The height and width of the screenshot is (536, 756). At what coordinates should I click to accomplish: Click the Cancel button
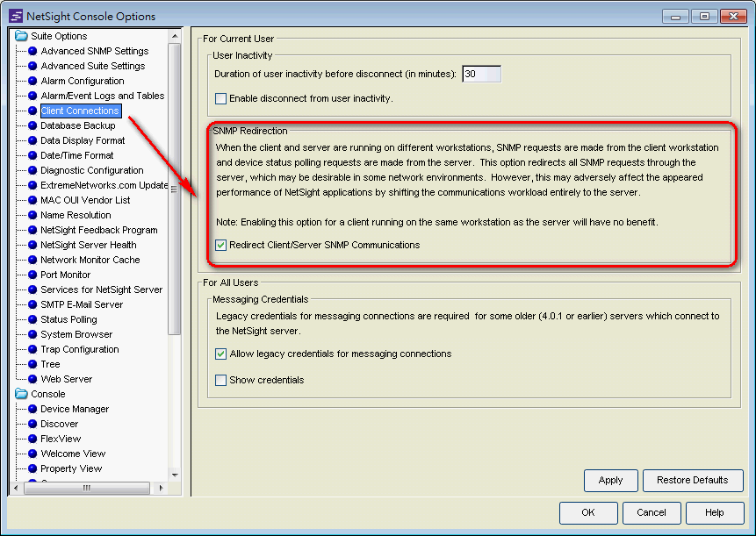(x=652, y=512)
